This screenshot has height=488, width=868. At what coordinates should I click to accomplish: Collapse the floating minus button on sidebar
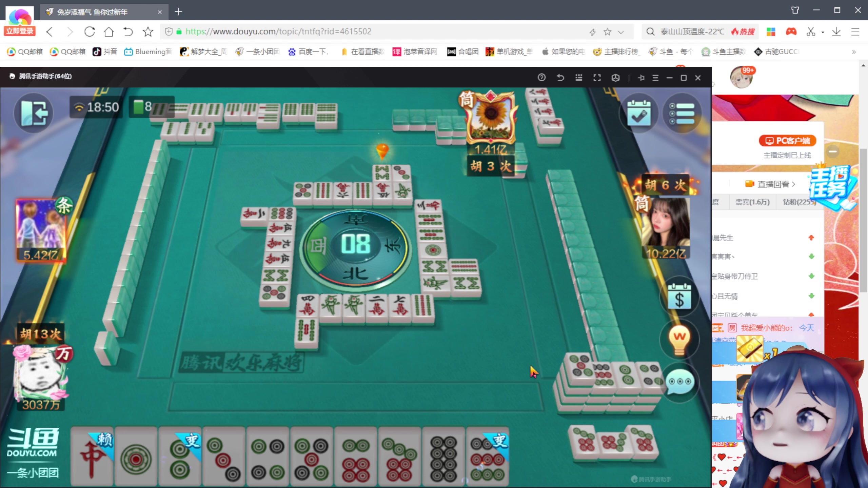coord(833,151)
